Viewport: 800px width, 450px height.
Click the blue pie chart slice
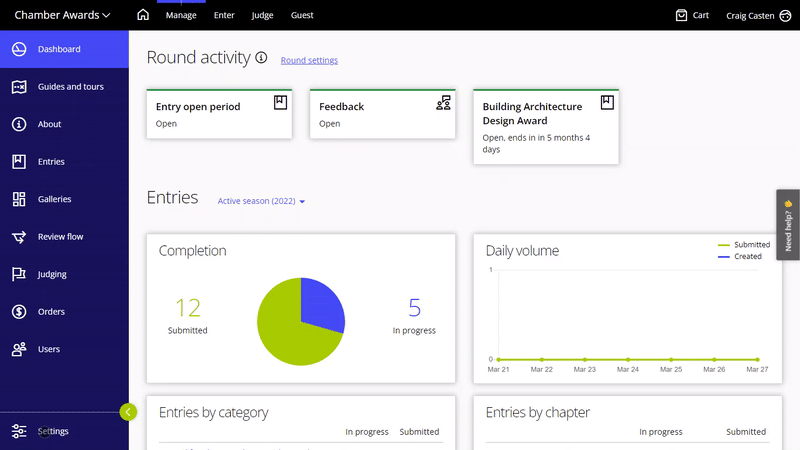click(318, 305)
